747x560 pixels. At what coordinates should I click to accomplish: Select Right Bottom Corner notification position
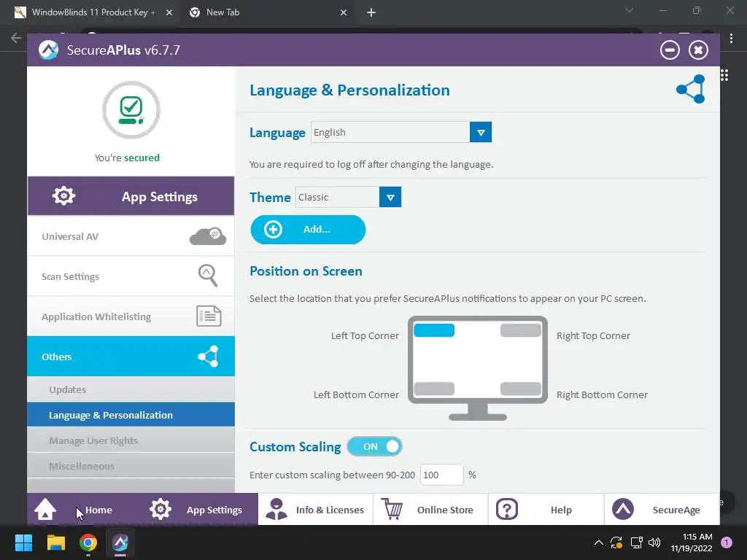pyautogui.click(x=521, y=389)
